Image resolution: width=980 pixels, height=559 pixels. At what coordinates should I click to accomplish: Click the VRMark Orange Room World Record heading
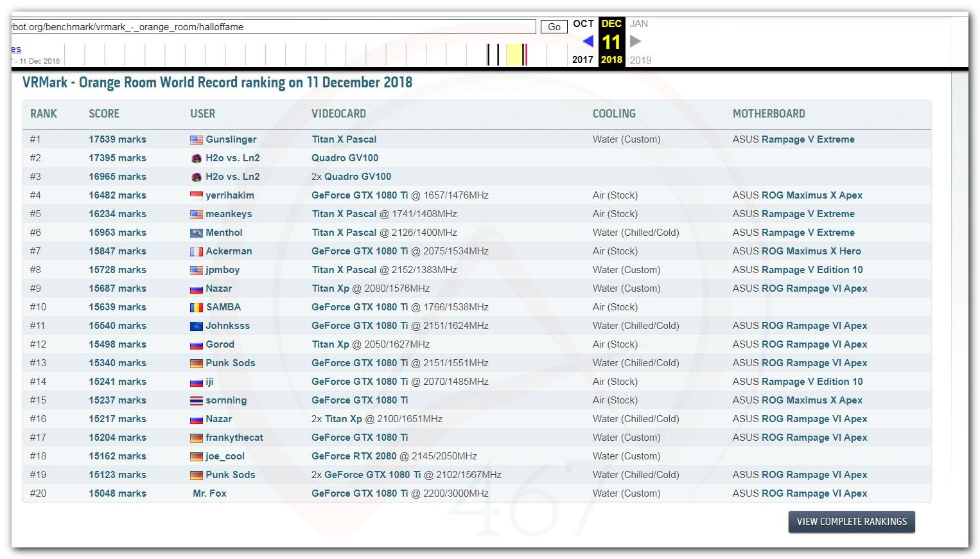click(217, 82)
